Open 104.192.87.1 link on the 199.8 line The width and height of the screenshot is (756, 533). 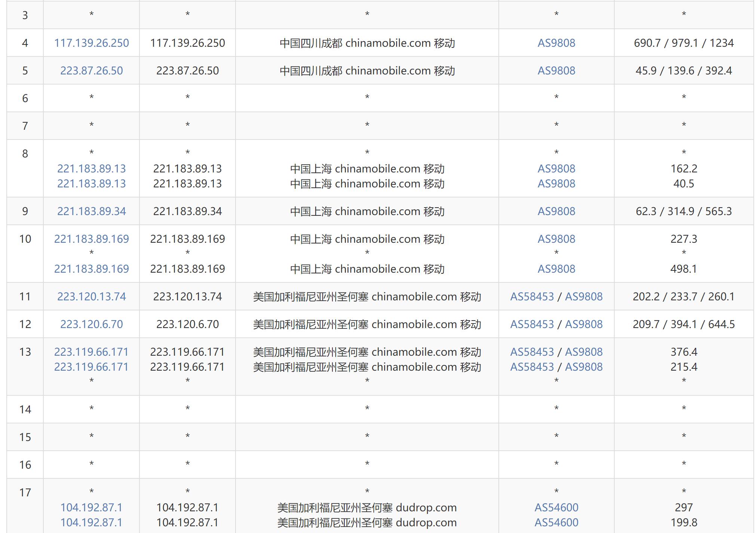click(x=92, y=523)
